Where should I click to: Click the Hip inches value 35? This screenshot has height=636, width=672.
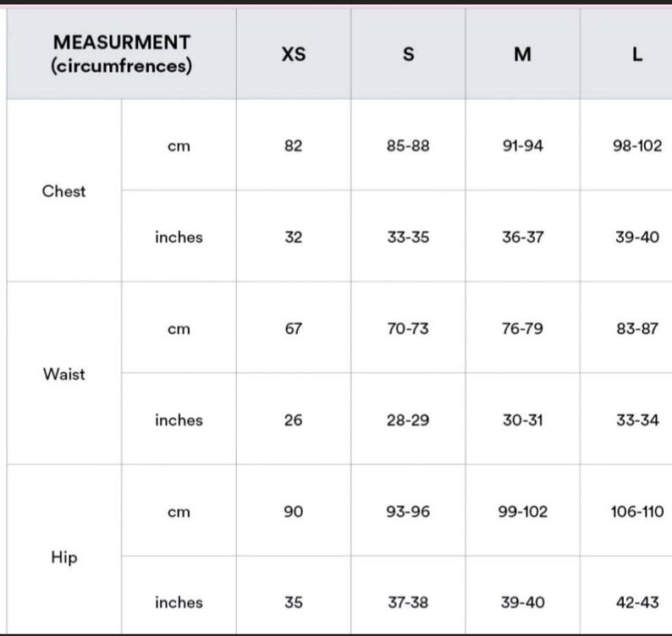(x=294, y=603)
